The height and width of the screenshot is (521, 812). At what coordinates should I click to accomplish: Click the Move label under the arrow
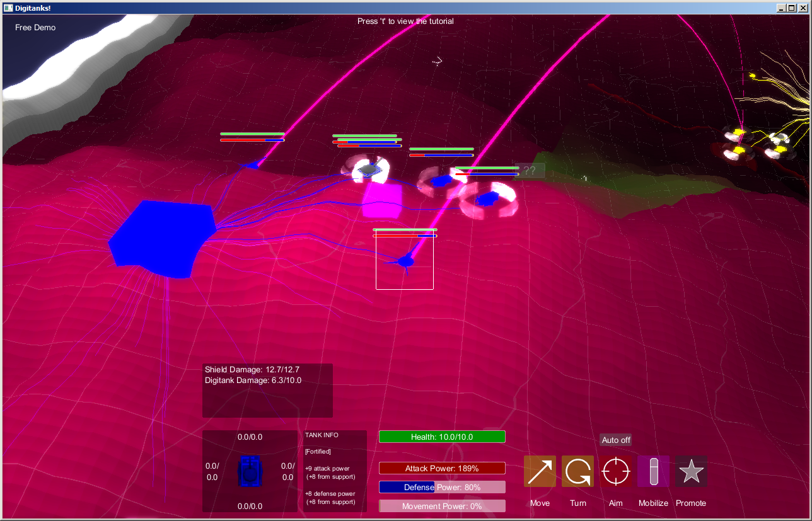tap(540, 503)
